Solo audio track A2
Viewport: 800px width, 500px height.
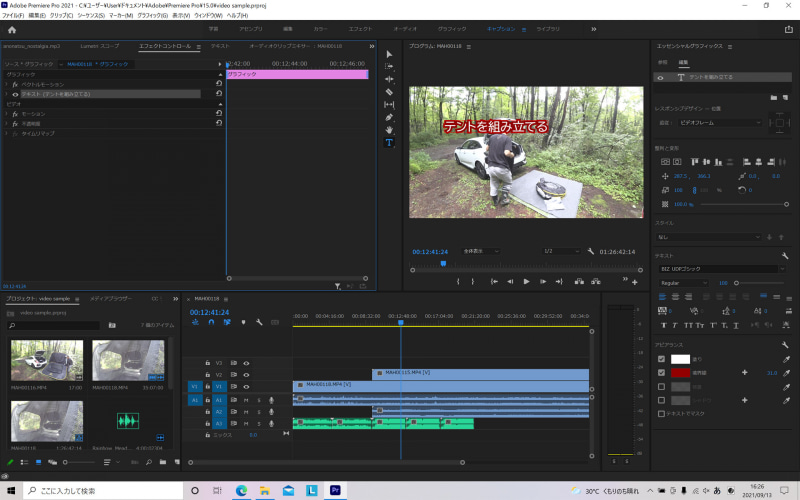tap(259, 412)
